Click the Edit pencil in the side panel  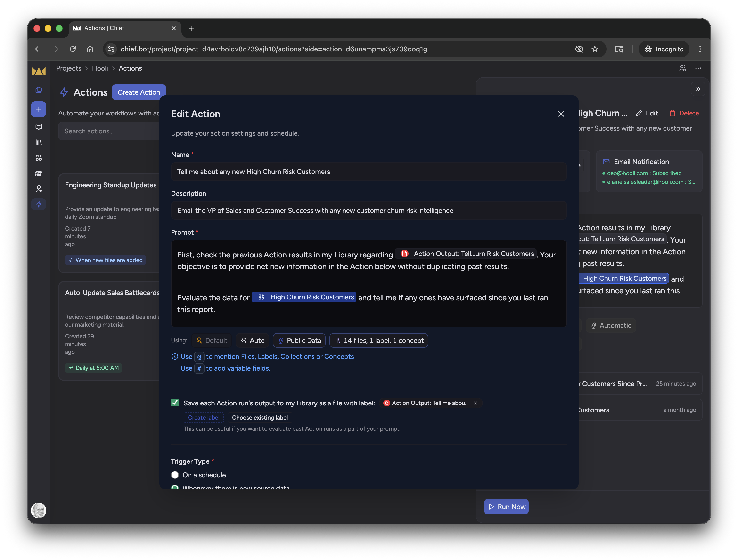coord(647,113)
